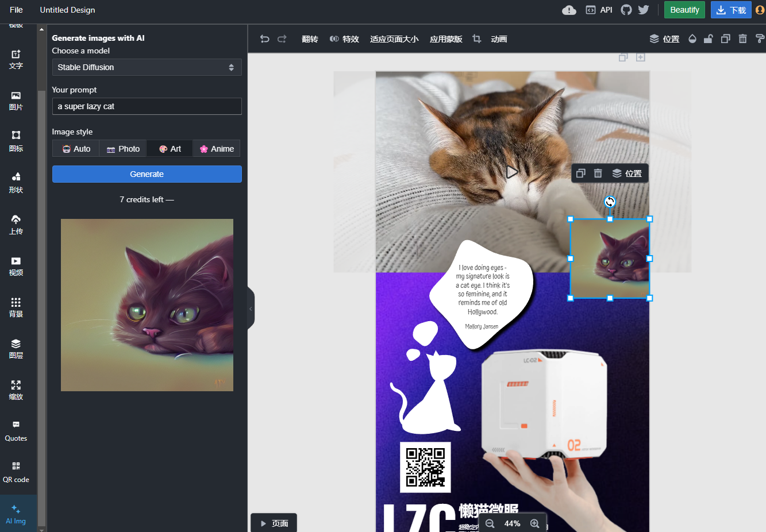This screenshot has width=766, height=532.
Task: Open the user account avatar
Action: click(x=760, y=10)
